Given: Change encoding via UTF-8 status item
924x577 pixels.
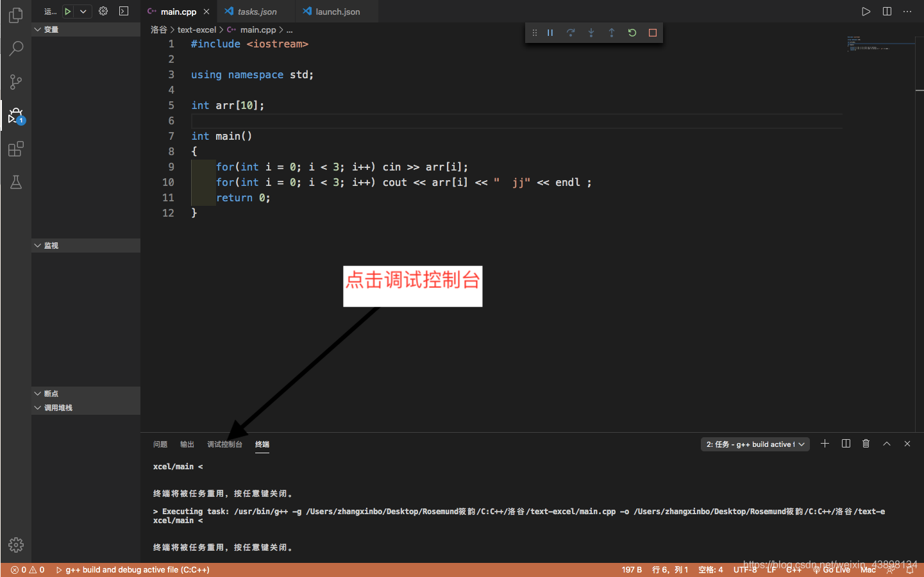Looking at the screenshot, I should coord(745,570).
